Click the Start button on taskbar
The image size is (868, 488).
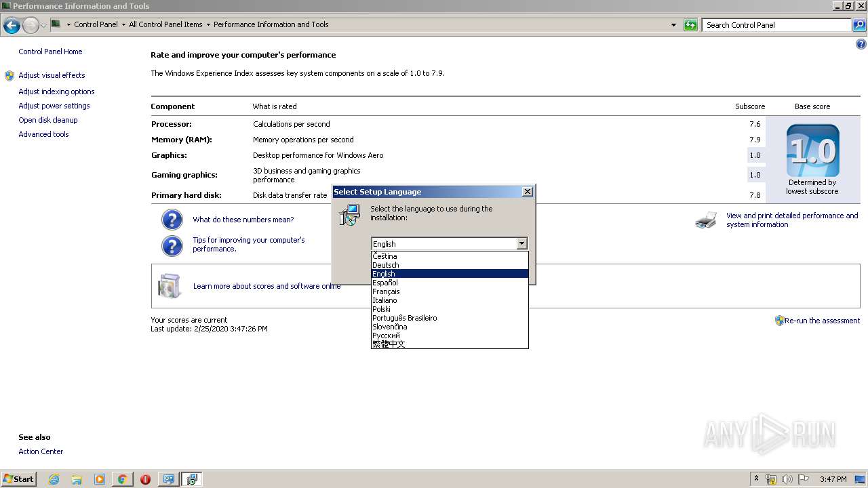(x=18, y=479)
